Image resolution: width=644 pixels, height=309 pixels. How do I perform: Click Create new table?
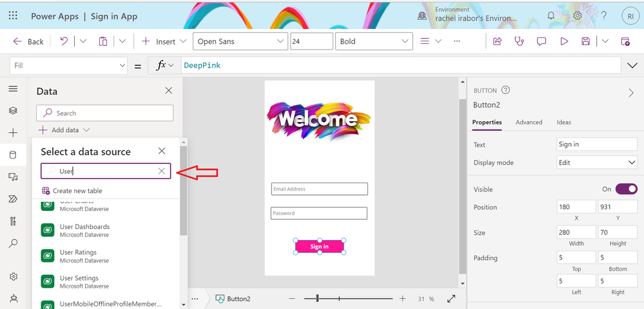click(72, 191)
